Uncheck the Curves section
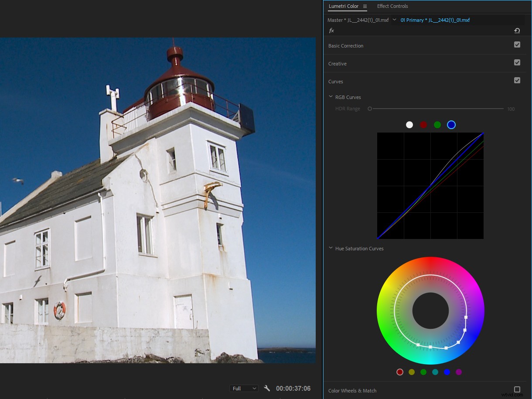 click(517, 80)
